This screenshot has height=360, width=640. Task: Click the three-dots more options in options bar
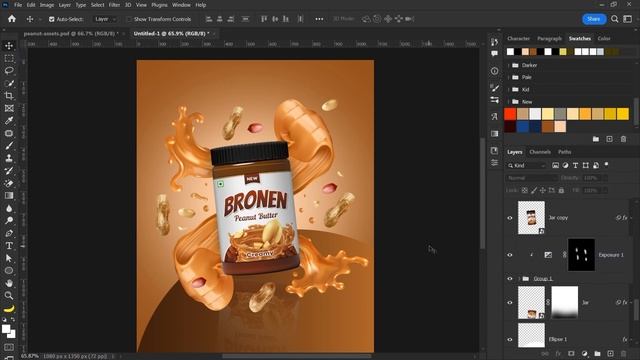pos(319,19)
